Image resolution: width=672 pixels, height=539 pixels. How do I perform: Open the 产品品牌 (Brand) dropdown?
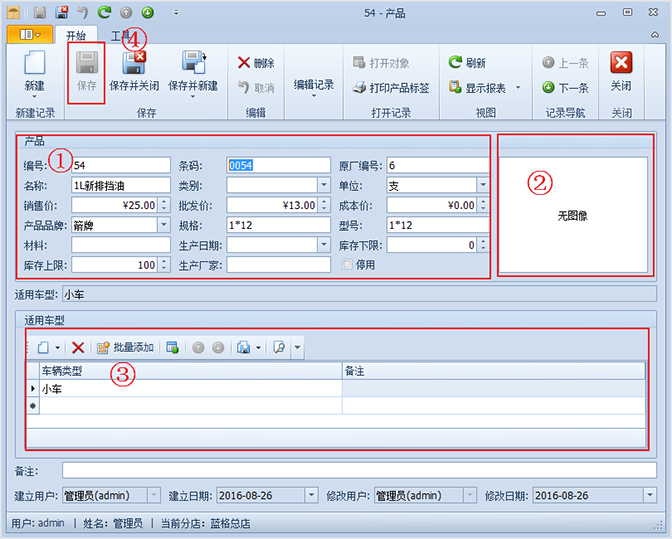[x=164, y=225]
